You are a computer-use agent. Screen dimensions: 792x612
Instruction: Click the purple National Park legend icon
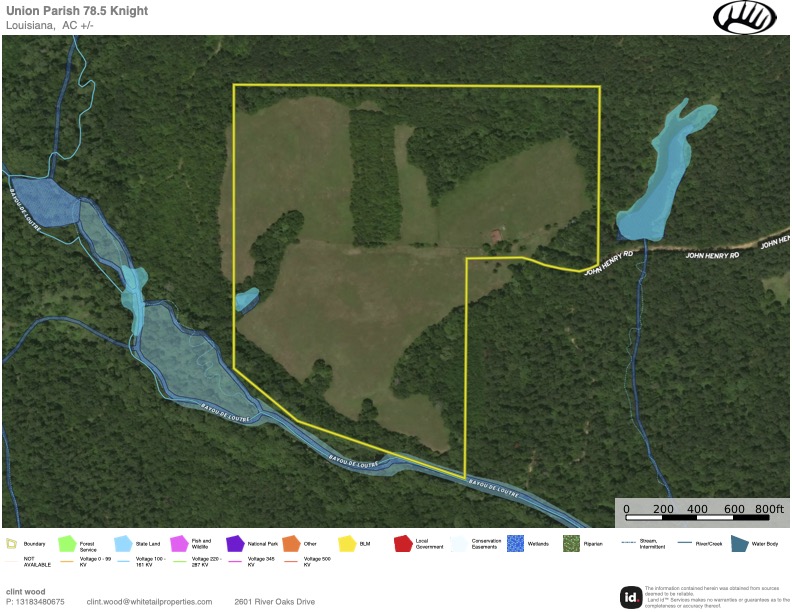coord(235,544)
